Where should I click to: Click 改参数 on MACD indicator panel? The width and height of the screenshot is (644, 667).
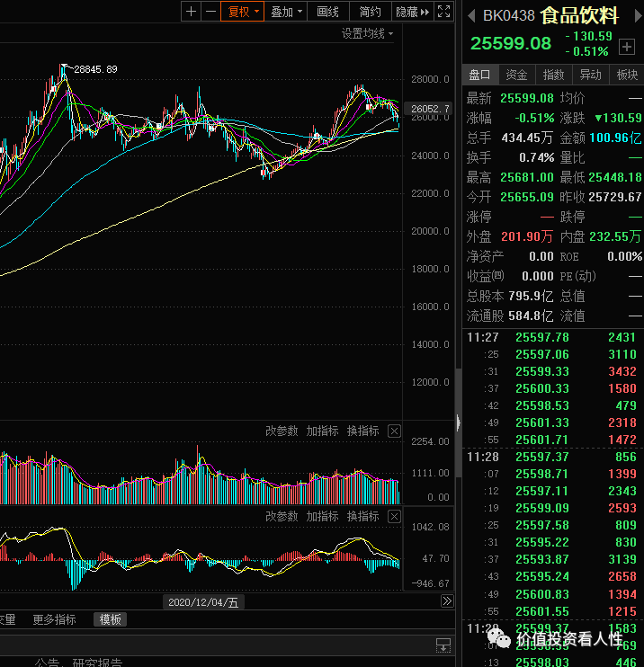pyautogui.click(x=282, y=516)
